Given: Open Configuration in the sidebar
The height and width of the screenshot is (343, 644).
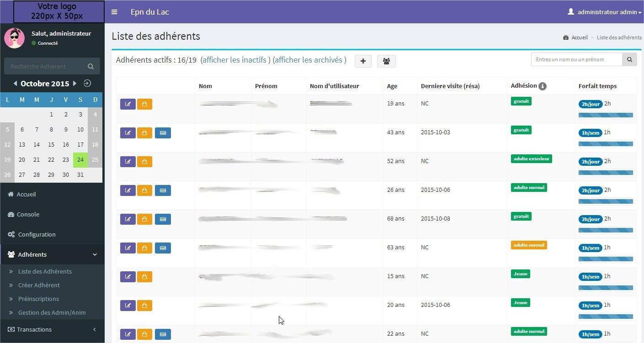Looking at the screenshot, I should click(x=37, y=234).
